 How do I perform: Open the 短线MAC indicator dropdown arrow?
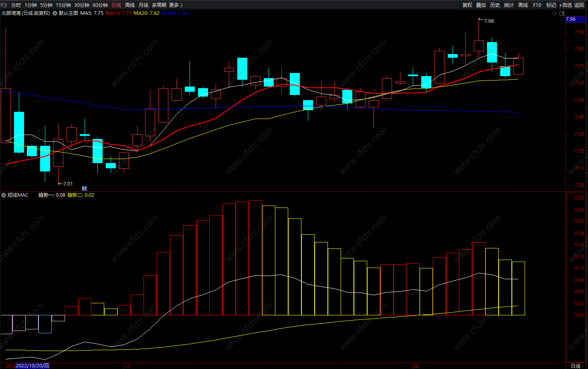4,195
